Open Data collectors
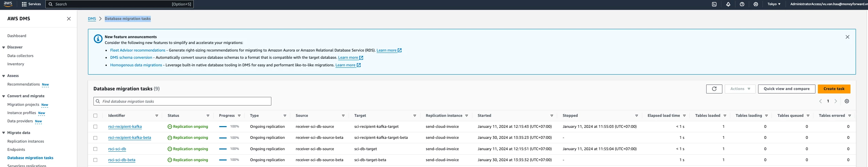868x167 pixels. [20, 56]
